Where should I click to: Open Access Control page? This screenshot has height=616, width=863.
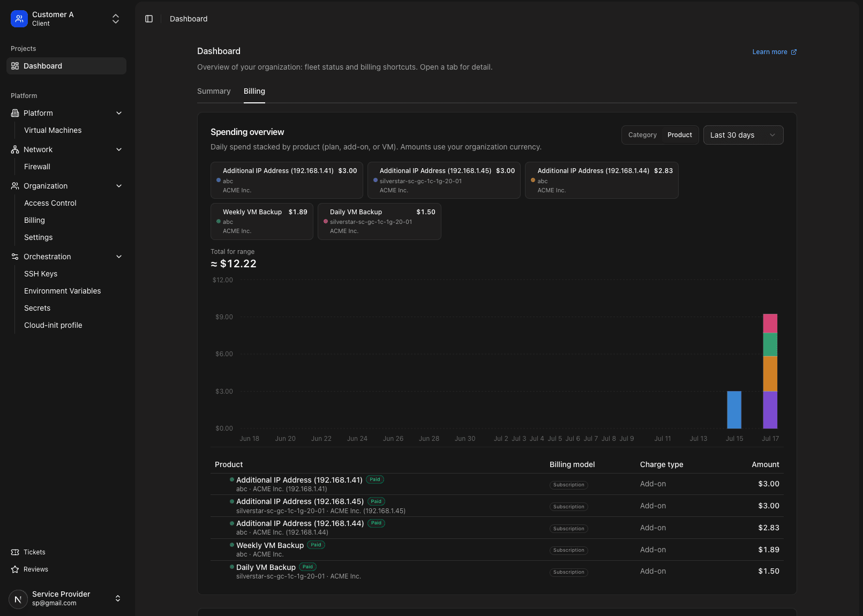50,203
